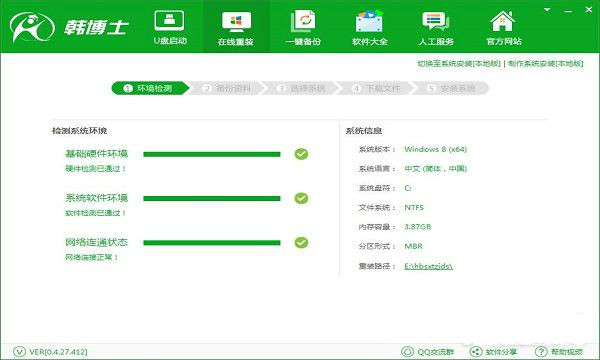Click the Windows 8 (x64) value

(x=435, y=149)
